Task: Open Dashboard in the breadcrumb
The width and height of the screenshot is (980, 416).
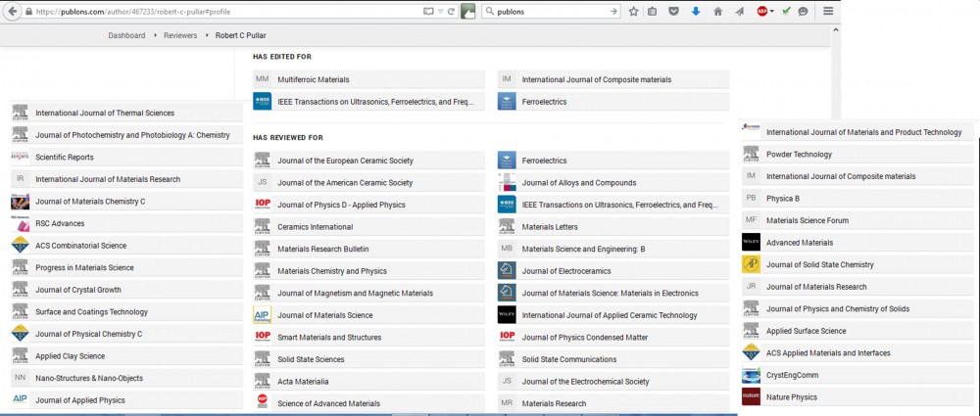Action: point(126,35)
